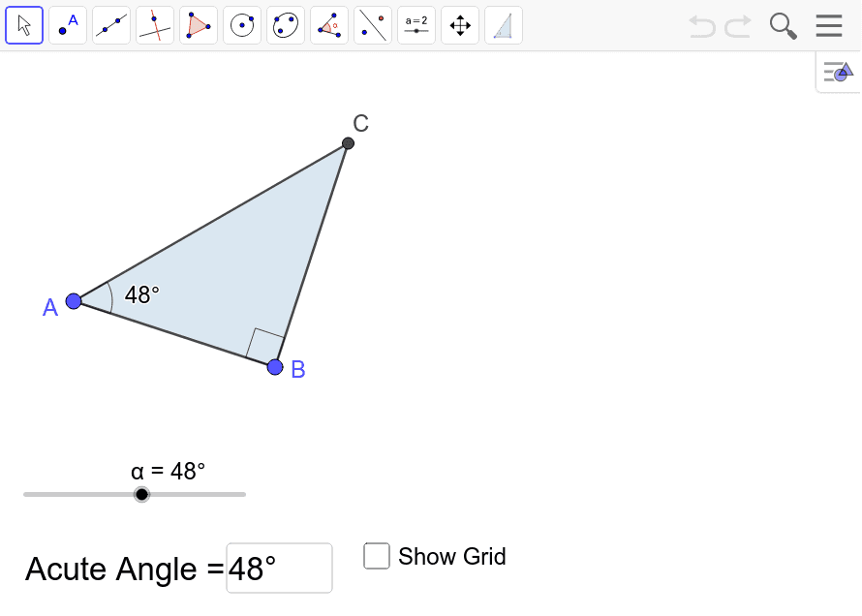Image resolution: width=862 pixels, height=616 pixels.
Task: Select the Polygon tool
Action: (x=199, y=25)
